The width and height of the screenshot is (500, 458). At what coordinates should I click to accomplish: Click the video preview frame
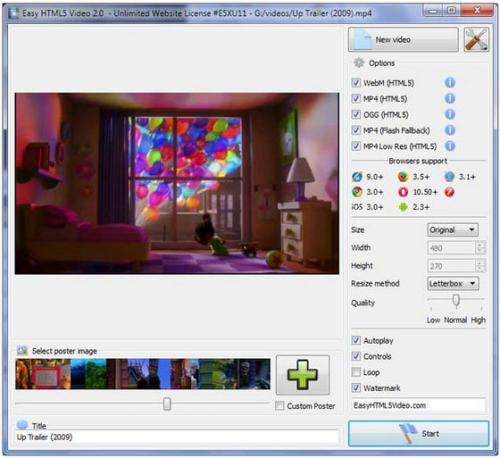click(177, 183)
